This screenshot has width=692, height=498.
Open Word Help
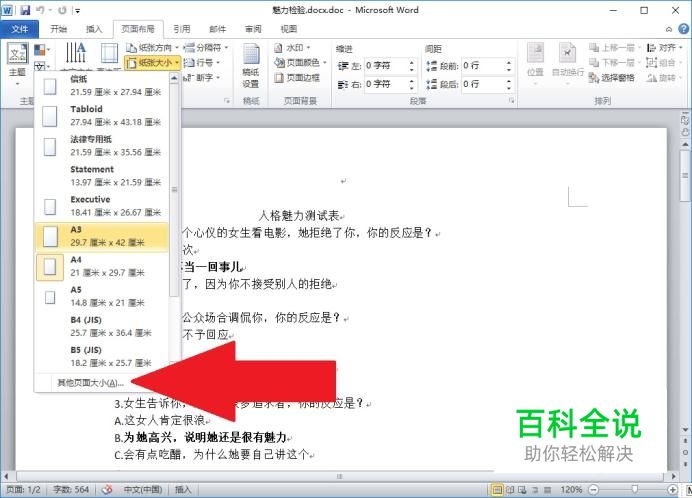point(684,29)
